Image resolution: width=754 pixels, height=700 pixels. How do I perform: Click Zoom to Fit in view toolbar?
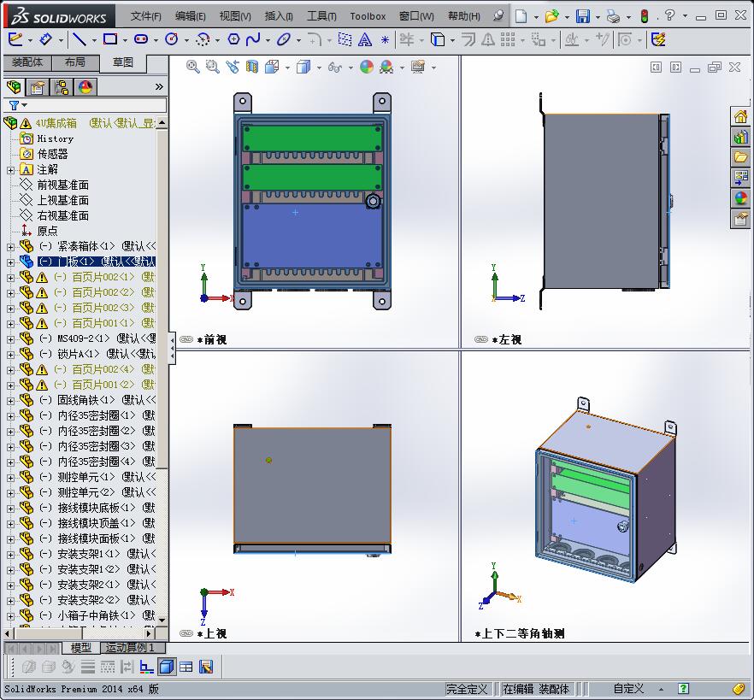pyautogui.click(x=193, y=67)
